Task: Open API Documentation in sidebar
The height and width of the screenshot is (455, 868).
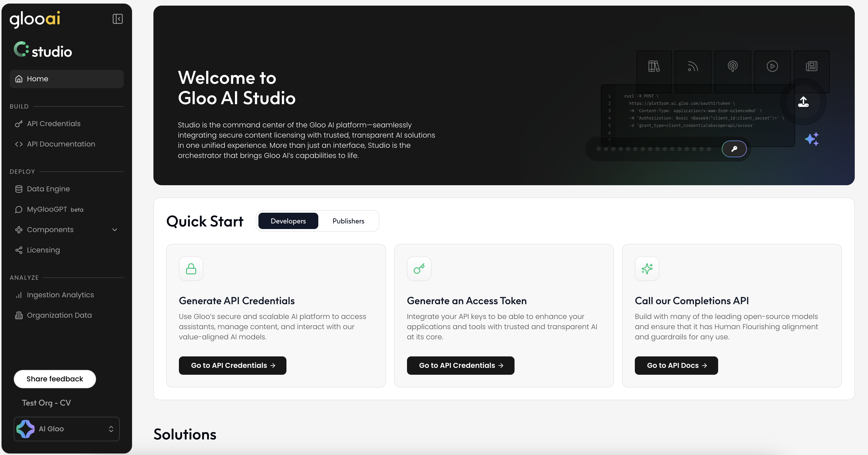Action: (x=67, y=144)
